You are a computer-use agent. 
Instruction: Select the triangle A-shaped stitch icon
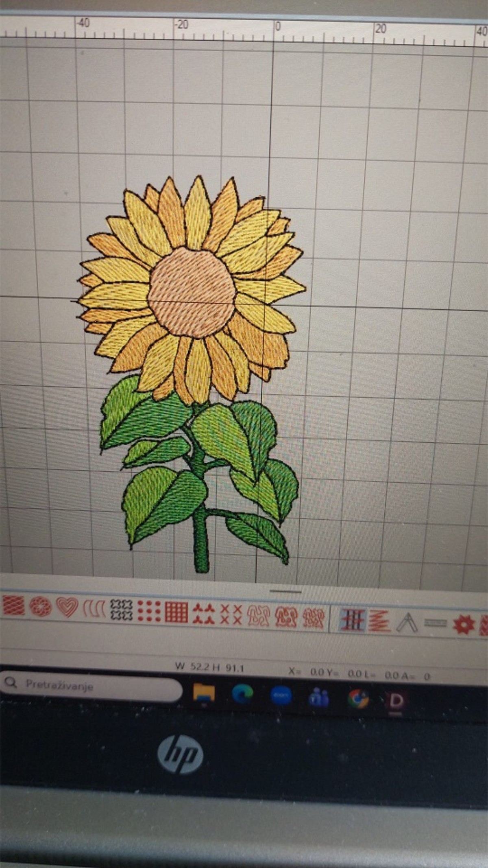tap(407, 622)
